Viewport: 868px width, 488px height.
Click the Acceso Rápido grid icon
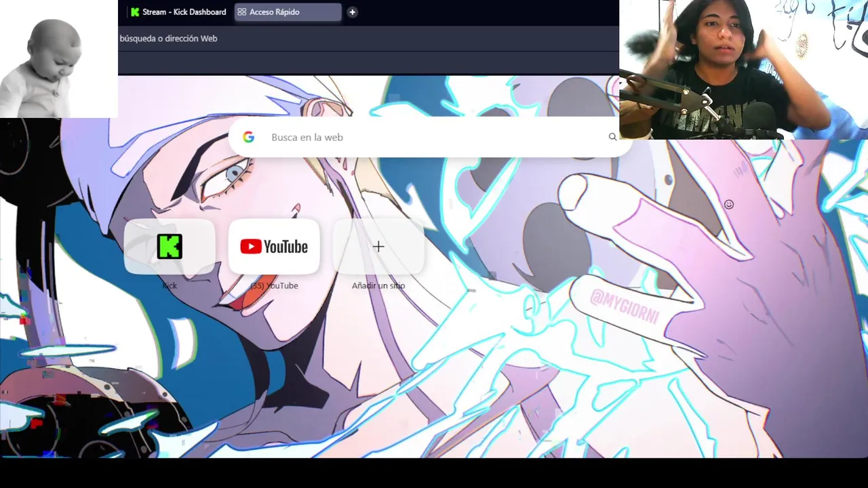click(241, 12)
